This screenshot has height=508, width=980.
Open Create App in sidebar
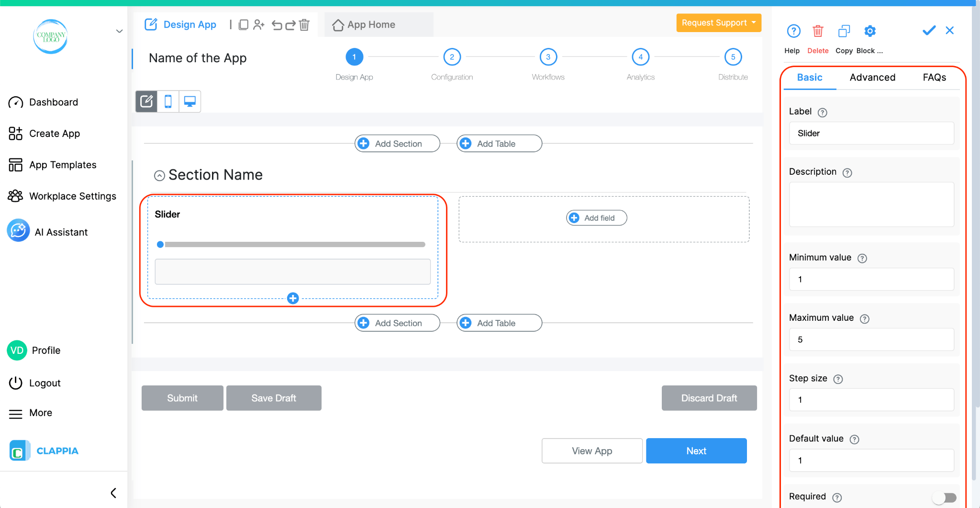(x=44, y=134)
